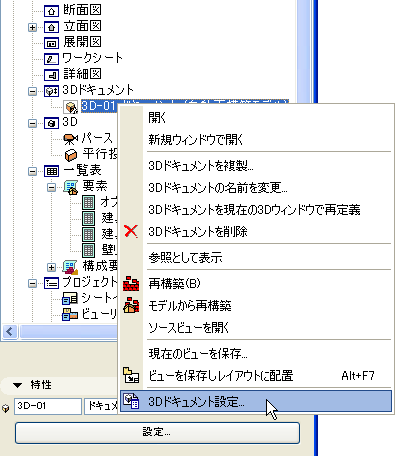Screen dimensions: 397x456
Task: Click the 要素 element schedule icon
Action: 71,187
